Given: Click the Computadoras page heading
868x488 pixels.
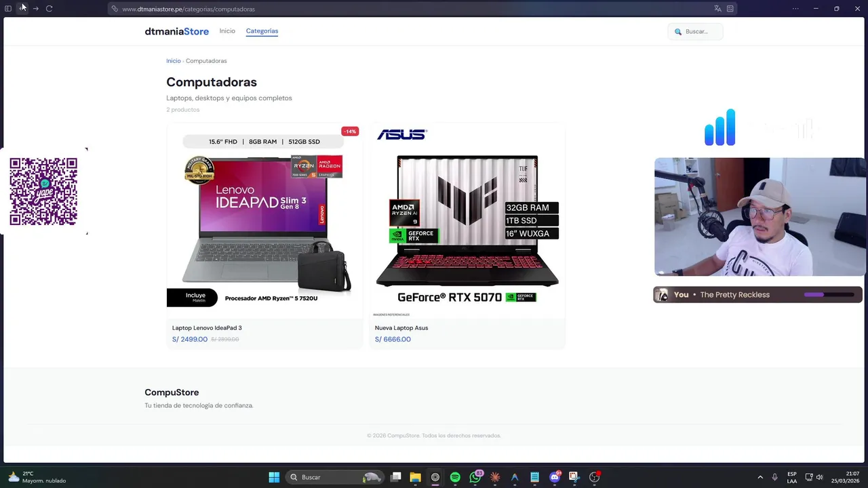Looking at the screenshot, I should point(212,82).
